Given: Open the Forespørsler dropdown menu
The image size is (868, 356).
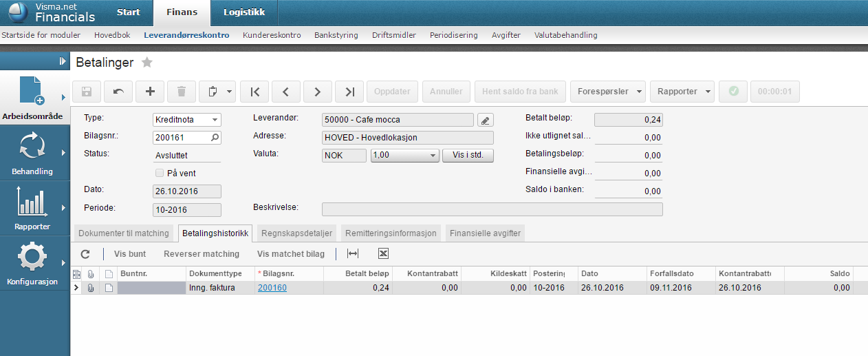Looking at the screenshot, I should click(x=608, y=91).
